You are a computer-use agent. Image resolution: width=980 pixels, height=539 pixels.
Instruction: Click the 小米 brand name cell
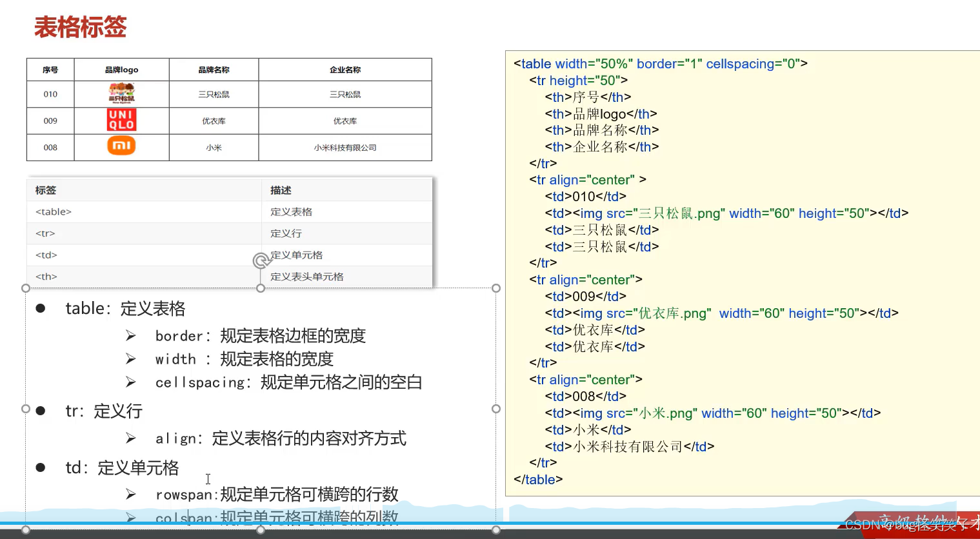click(x=214, y=148)
